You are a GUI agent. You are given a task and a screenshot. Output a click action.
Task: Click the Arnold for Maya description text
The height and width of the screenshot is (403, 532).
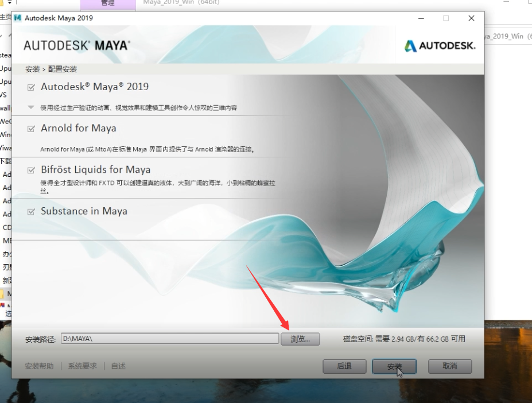(147, 149)
